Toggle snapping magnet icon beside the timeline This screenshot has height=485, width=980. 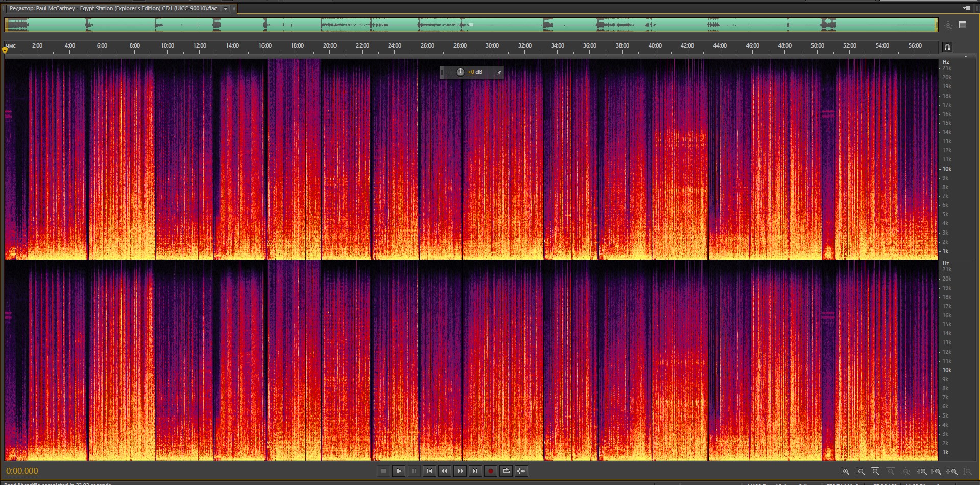click(947, 47)
